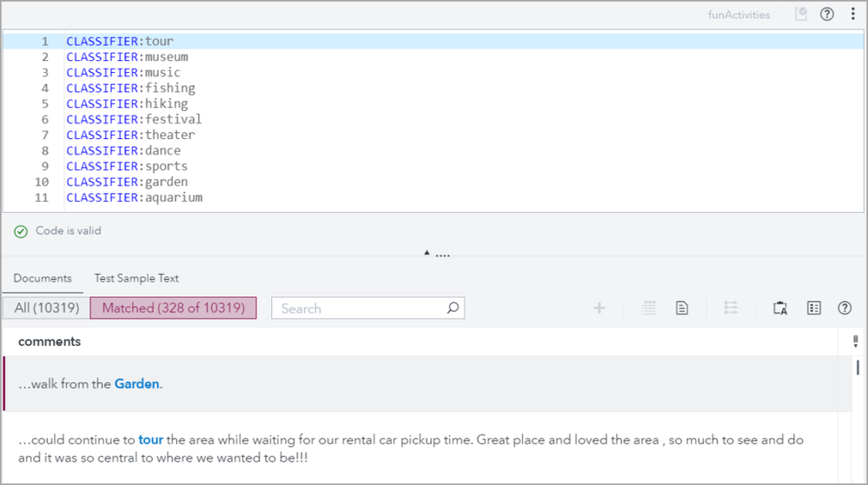Click the validate code clipboard icon
This screenshot has height=485, width=868.
click(801, 14)
